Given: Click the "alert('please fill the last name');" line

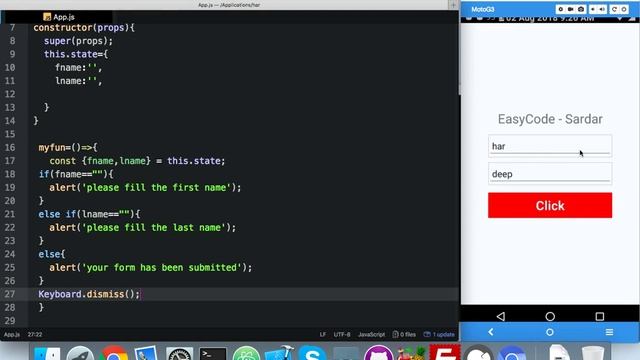Looking at the screenshot, I should coord(142,227).
